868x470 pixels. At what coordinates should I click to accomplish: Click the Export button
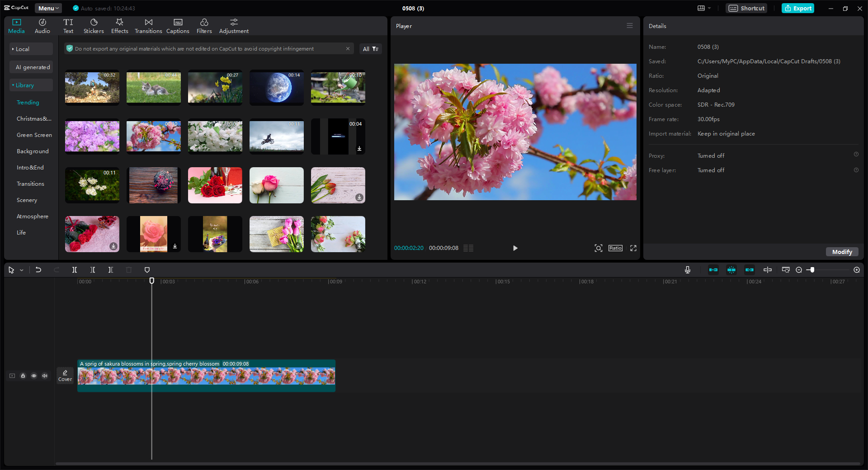[797, 8]
